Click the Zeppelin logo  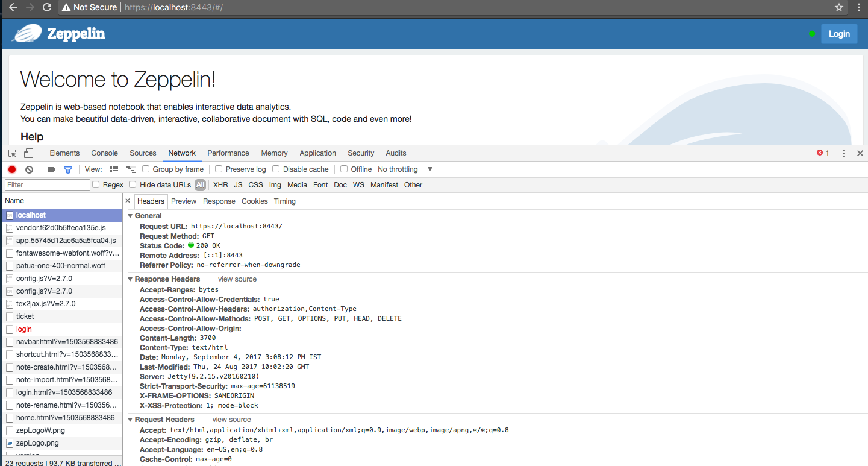tap(59, 33)
